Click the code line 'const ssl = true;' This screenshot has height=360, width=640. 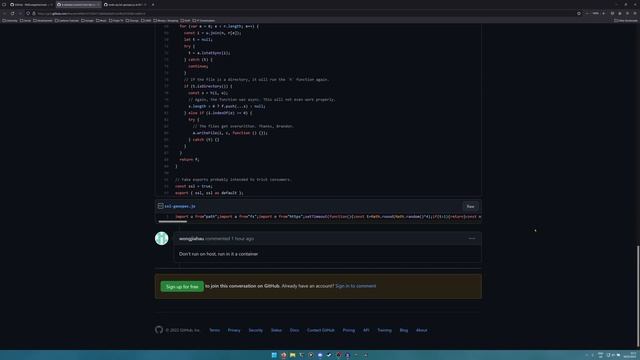point(193,186)
